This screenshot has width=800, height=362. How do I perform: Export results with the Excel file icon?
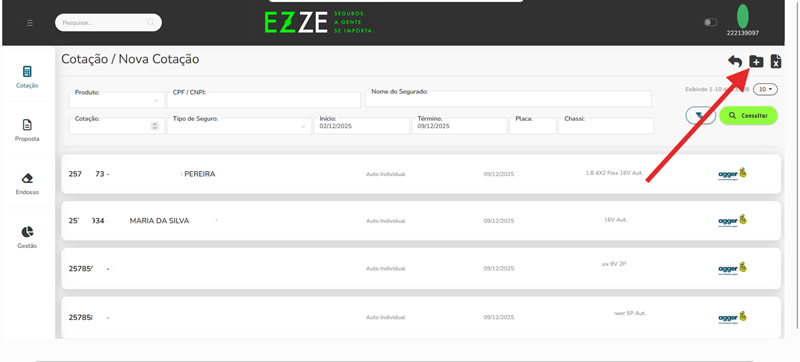776,61
